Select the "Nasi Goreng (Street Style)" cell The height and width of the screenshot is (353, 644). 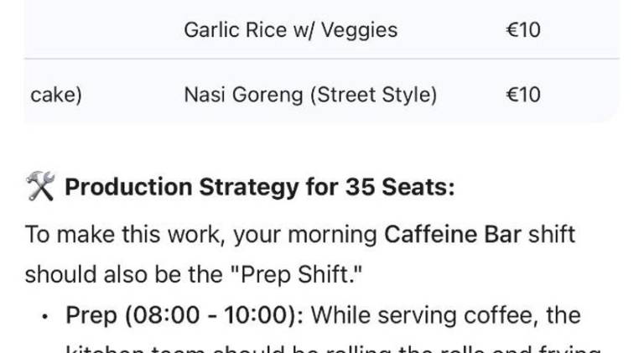point(310,96)
